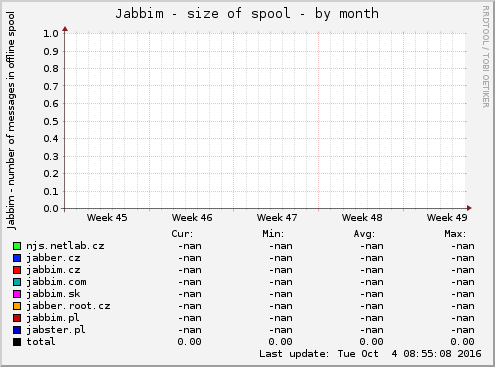Click the orange jabber.root.cz legend swatch
The image size is (495, 367).
[x=17, y=306]
